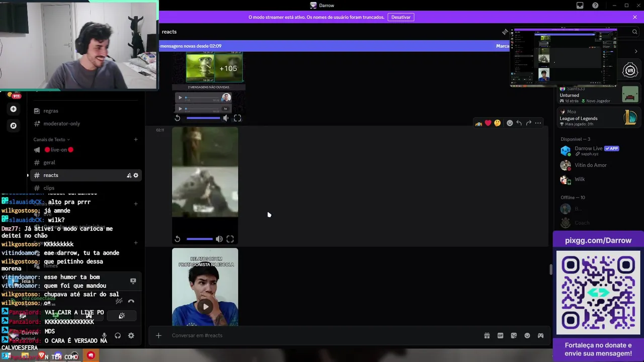
Task: Play the Relatos de um Protagonista video
Action: pos(205,307)
